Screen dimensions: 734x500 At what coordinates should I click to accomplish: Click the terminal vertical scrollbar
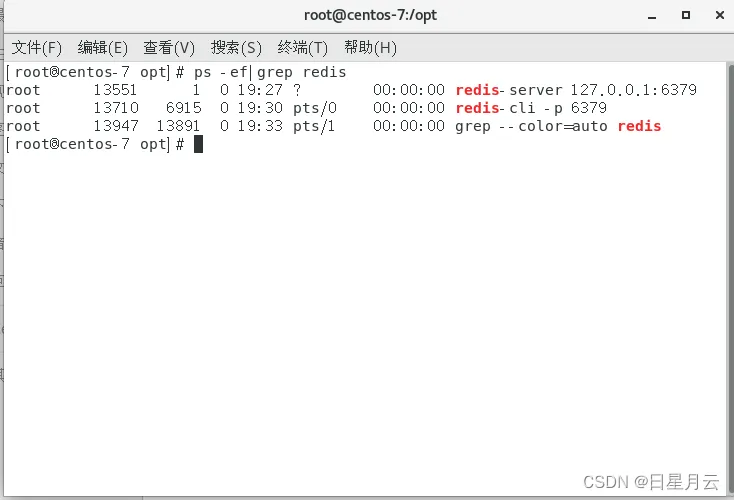pos(731,279)
